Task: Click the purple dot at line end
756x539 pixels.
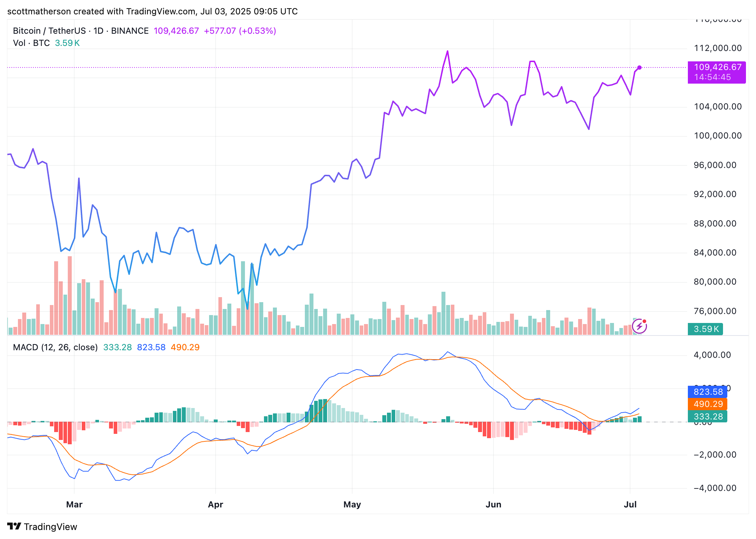Action: [x=639, y=67]
